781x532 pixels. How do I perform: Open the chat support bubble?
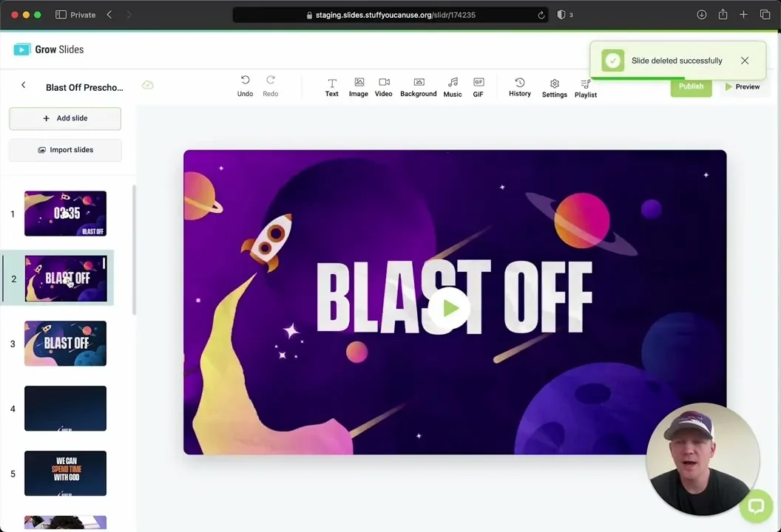(x=756, y=507)
